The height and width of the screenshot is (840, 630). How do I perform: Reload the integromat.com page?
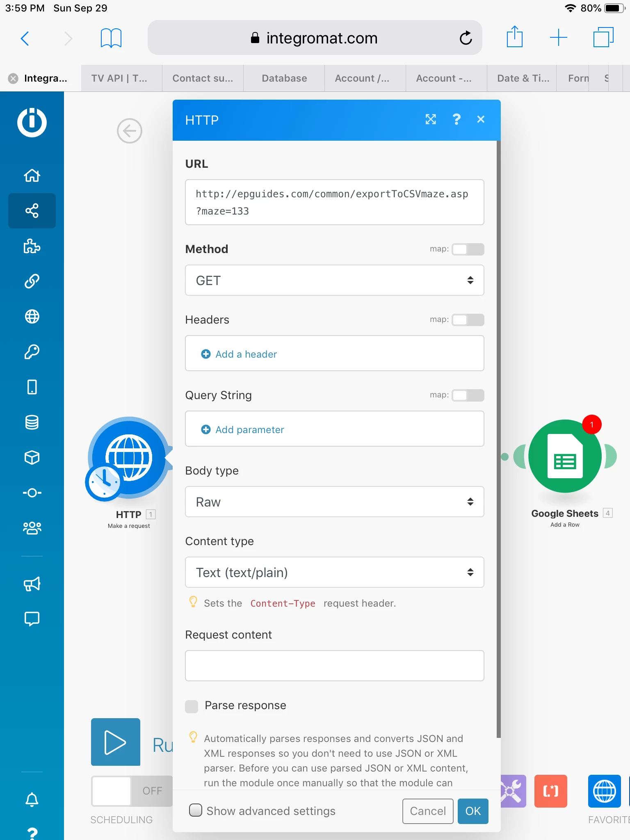coord(466,38)
